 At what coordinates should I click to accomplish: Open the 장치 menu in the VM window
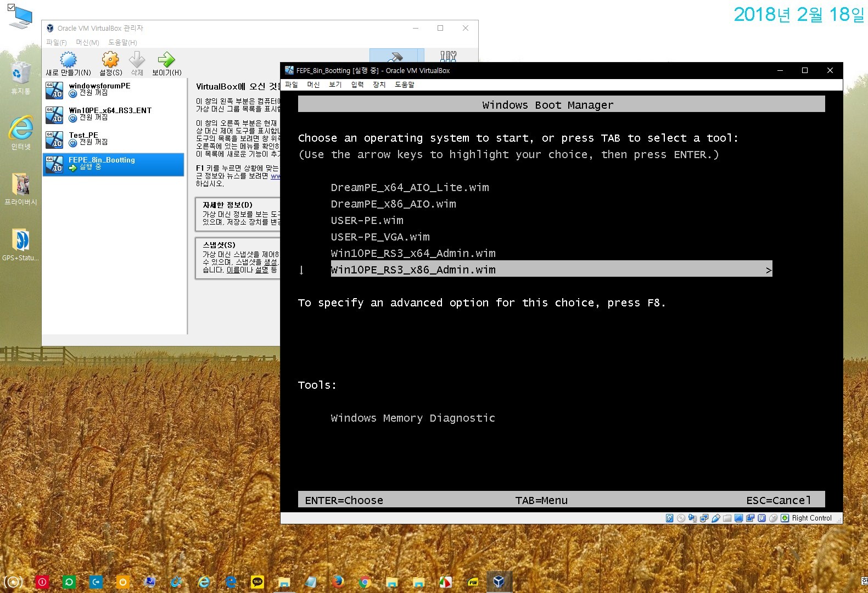[x=379, y=85]
